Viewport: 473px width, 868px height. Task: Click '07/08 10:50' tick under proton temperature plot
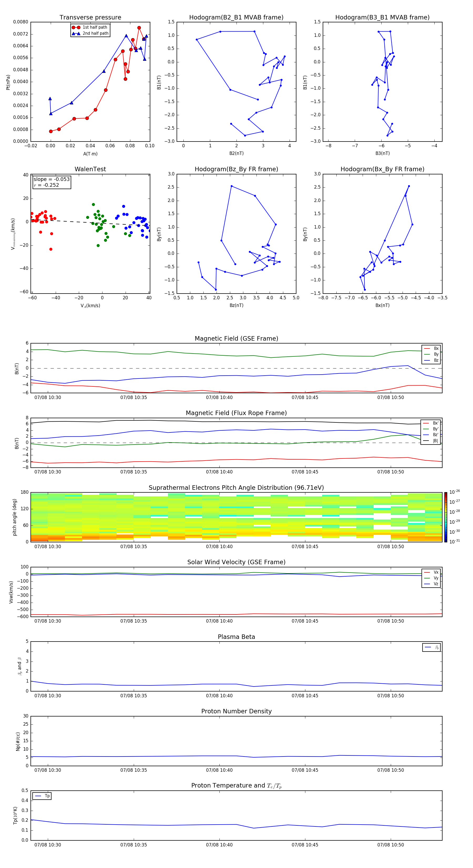(390, 845)
